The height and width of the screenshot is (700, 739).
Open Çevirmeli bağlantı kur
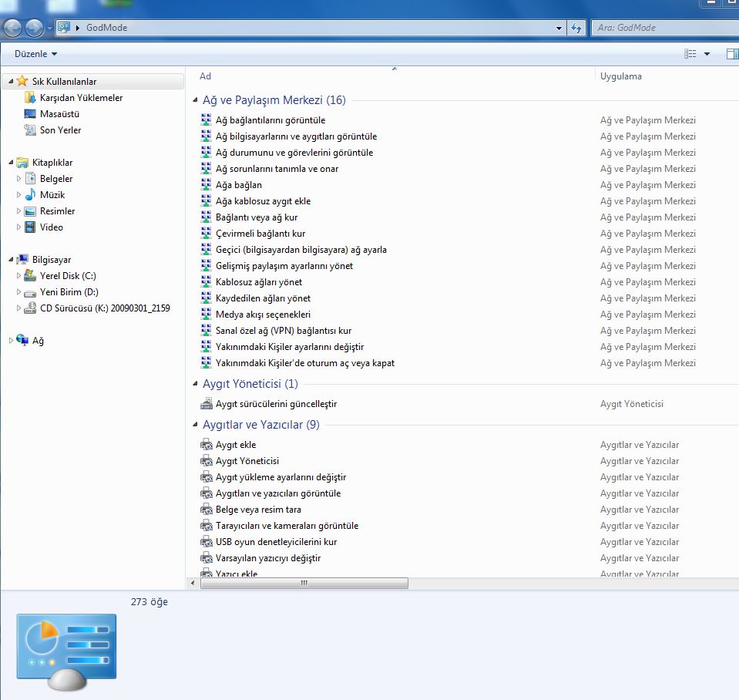(260, 234)
